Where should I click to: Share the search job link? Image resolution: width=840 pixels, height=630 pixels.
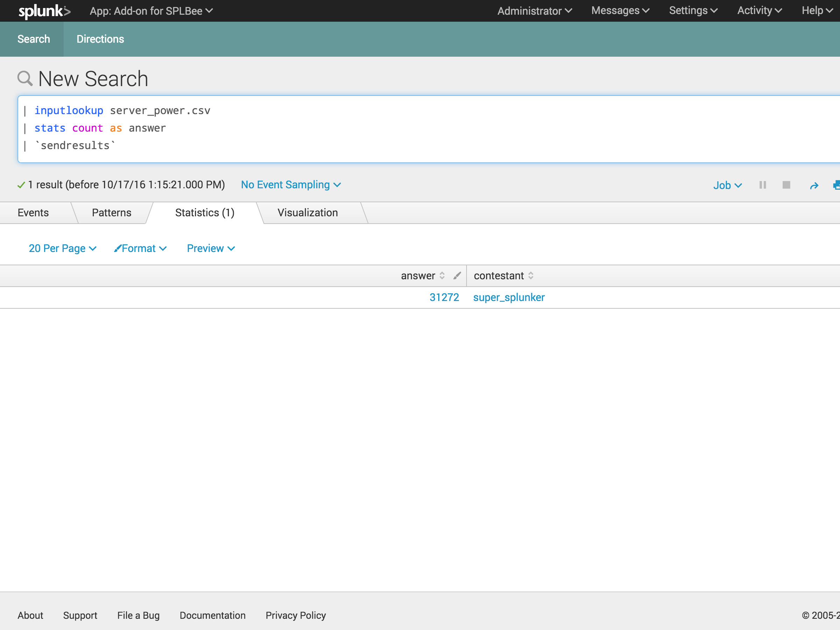pyautogui.click(x=815, y=185)
